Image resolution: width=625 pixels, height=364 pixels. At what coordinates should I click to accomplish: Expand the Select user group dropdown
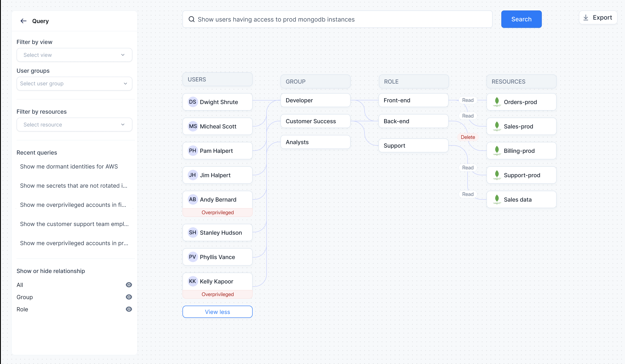74,84
